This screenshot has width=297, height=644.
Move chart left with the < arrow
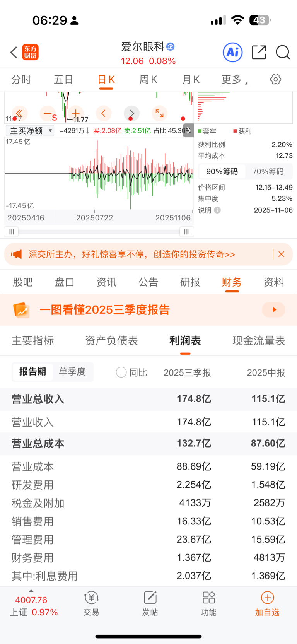tap(104, 113)
